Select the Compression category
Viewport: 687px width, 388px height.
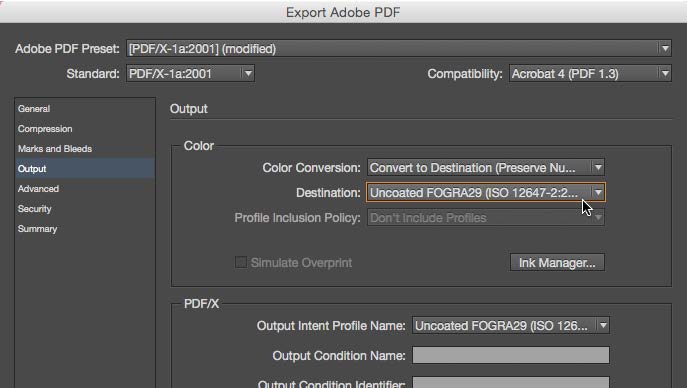tap(85, 129)
